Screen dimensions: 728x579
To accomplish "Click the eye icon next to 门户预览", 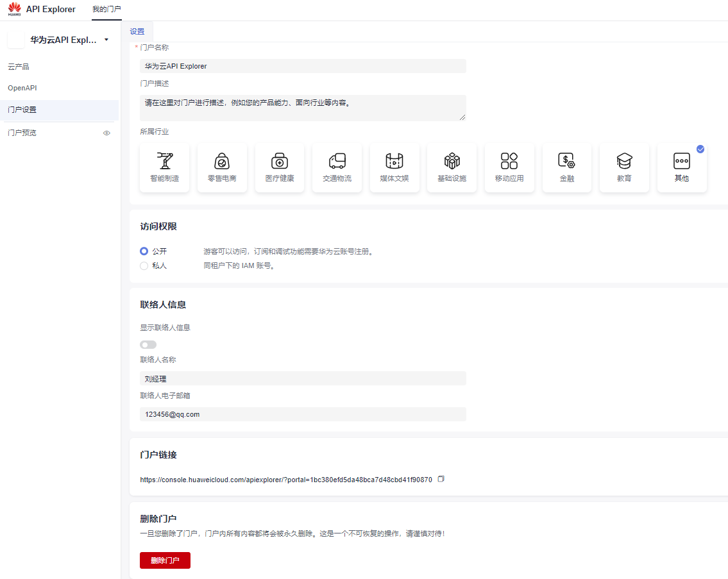I will point(106,133).
